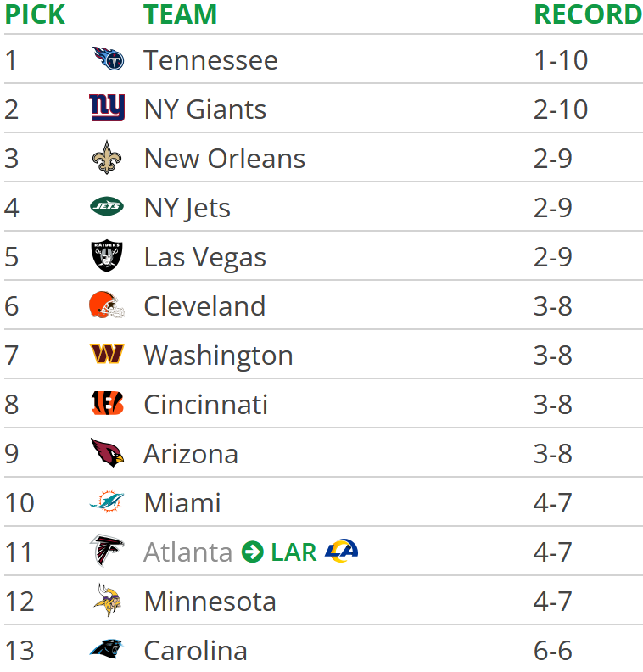643x672 pixels.
Task: Click the New Orleans Saints fleur-de-lis logo
Action: pyautogui.click(x=107, y=157)
